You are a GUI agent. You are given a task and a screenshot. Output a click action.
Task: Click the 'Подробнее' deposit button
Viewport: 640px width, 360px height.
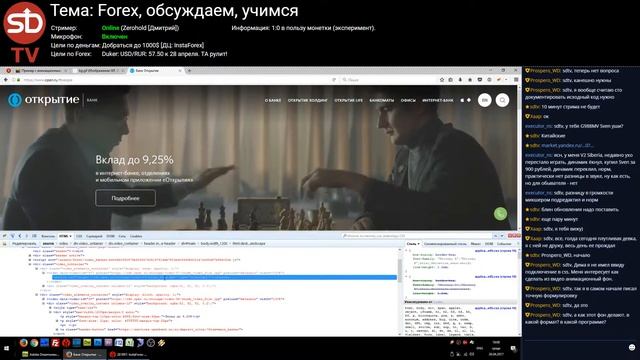[x=125, y=198]
